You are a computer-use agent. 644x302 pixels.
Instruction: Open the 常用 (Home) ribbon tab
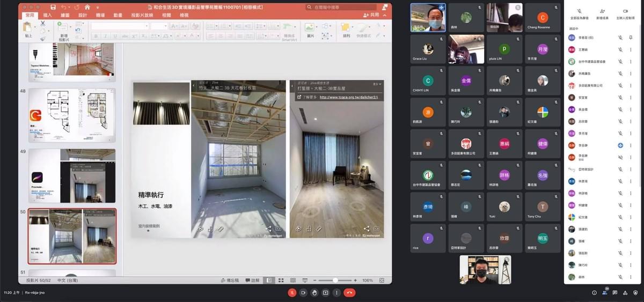click(x=30, y=16)
